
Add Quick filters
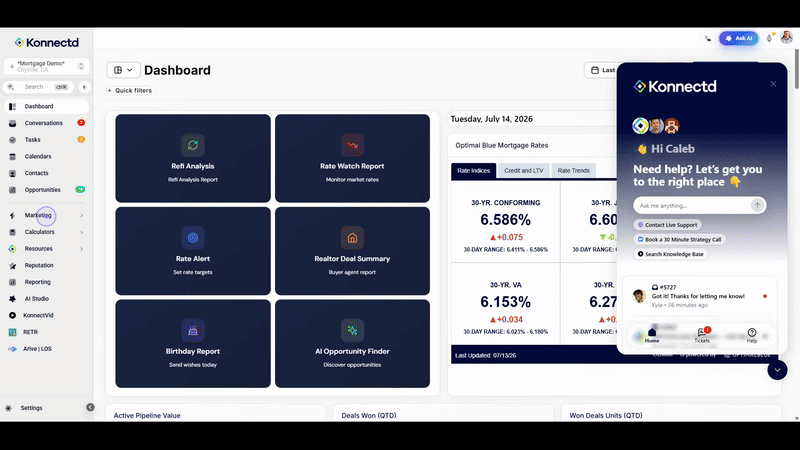click(130, 90)
